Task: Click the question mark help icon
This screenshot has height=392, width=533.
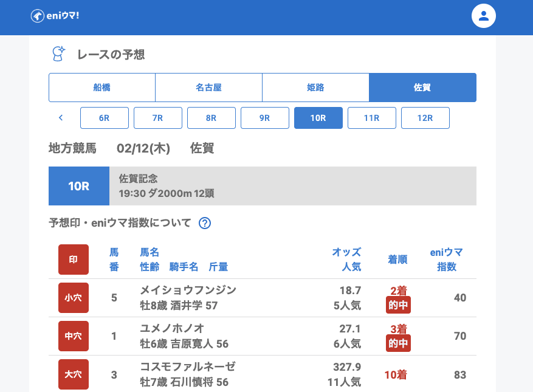Action: (205, 223)
